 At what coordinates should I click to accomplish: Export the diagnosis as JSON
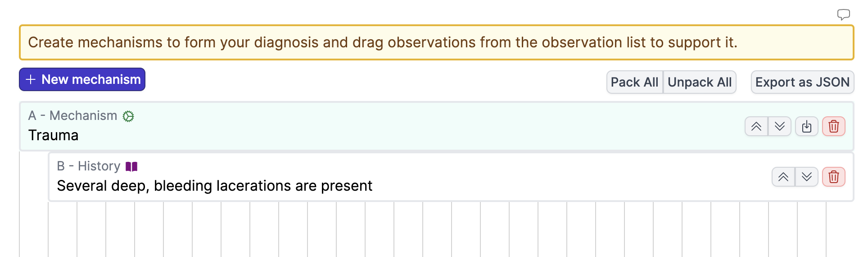802,82
